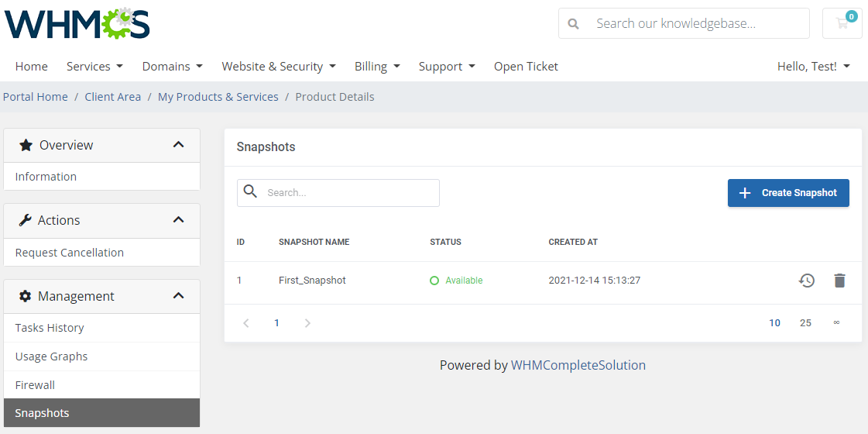Open the Billing dropdown menu

(x=377, y=67)
